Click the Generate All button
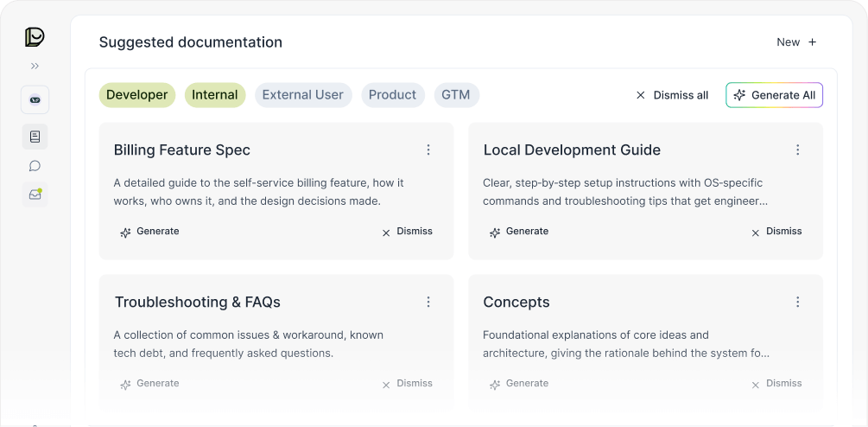 774,95
